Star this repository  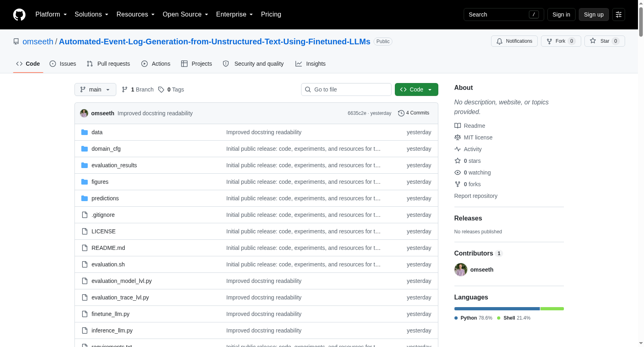coord(605,41)
